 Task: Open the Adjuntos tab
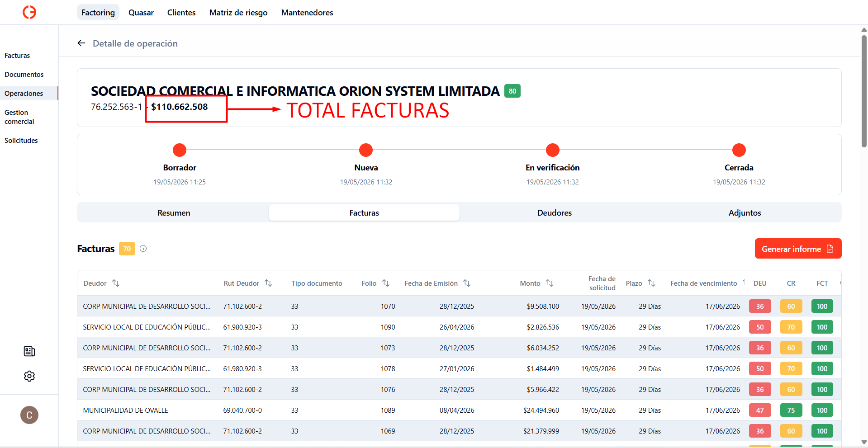pos(745,212)
